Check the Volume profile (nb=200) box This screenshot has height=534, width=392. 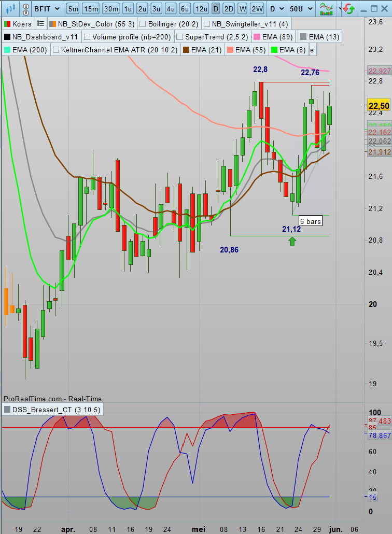(87, 37)
